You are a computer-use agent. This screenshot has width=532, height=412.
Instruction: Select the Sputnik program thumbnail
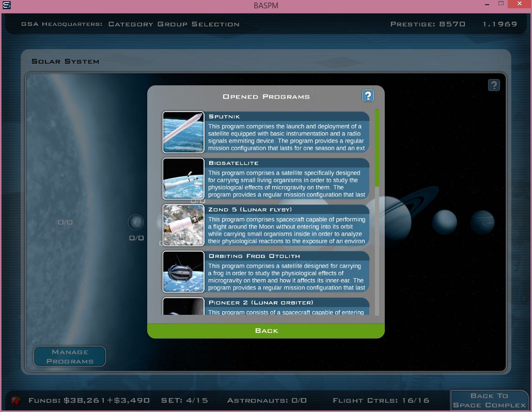[x=183, y=132]
